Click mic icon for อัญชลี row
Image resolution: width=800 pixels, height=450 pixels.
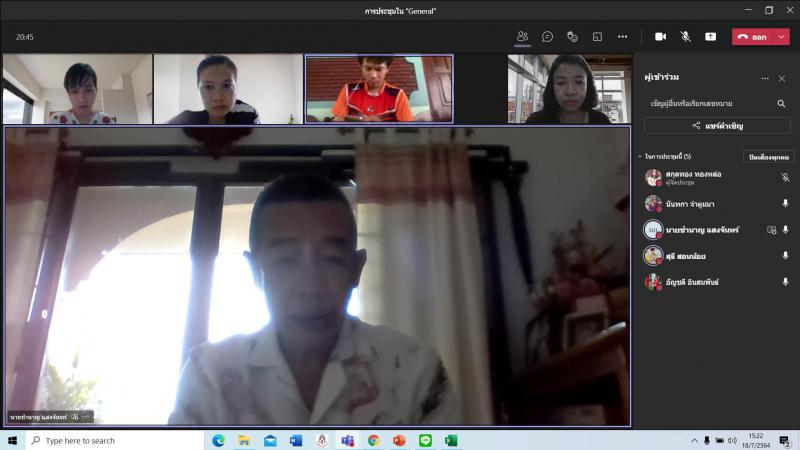click(x=785, y=281)
